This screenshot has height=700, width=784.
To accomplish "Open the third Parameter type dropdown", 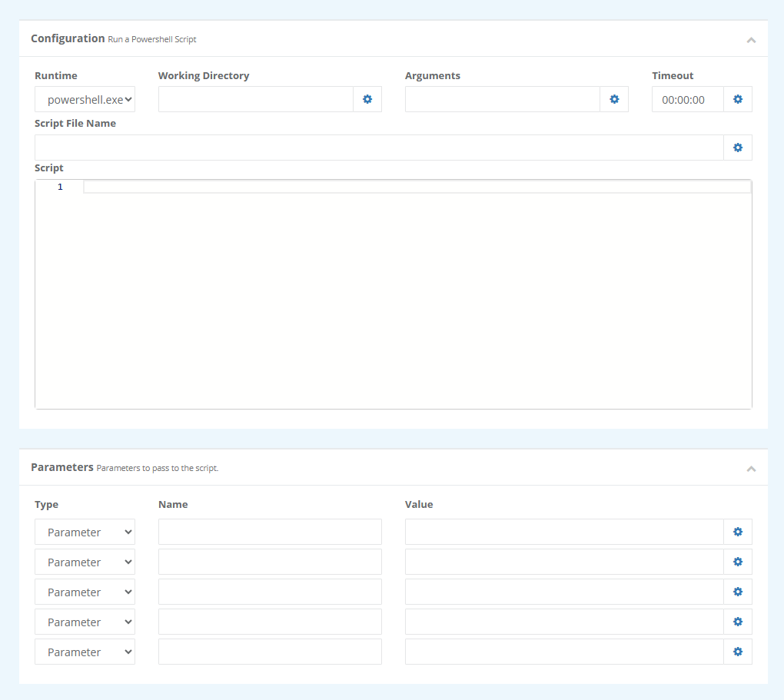I will (85, 591).
